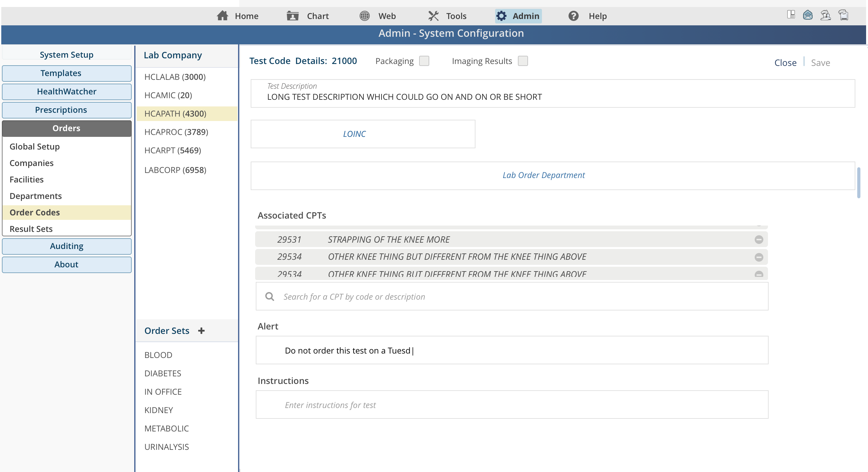Remove CPT 29531 Strapping of the Knee
Image resolution: width=868 pixels, height=472 pixels.
tap(759, 240)
